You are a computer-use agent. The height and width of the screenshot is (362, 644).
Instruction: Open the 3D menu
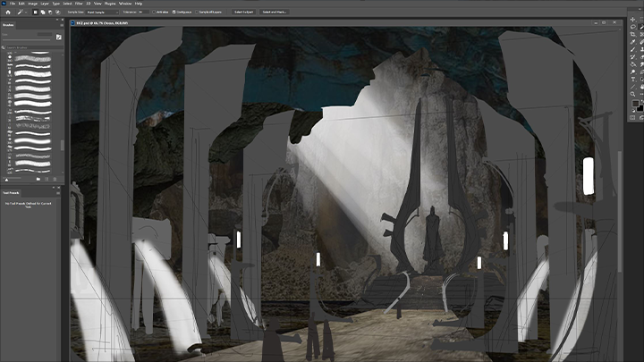click(89, 4)
